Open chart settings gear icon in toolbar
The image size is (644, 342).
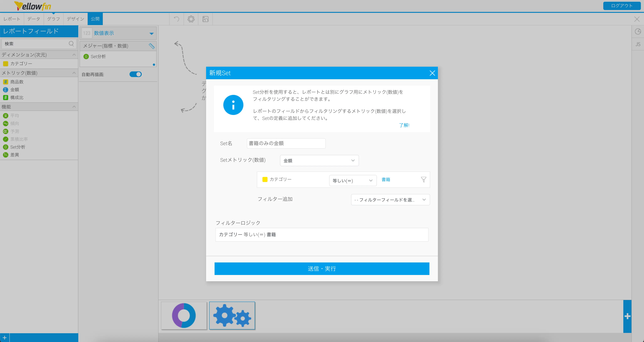[191, 19]
